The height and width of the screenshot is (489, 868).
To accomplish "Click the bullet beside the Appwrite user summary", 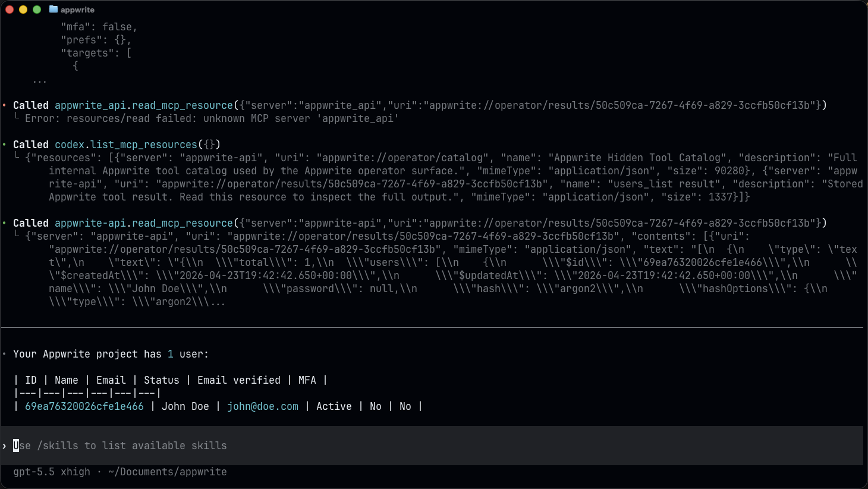I will [x=5, y=352].
